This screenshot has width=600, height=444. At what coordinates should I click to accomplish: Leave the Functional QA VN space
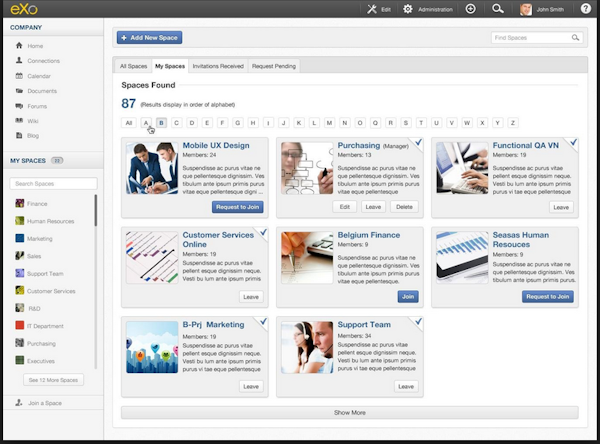[x=561, y=207]
